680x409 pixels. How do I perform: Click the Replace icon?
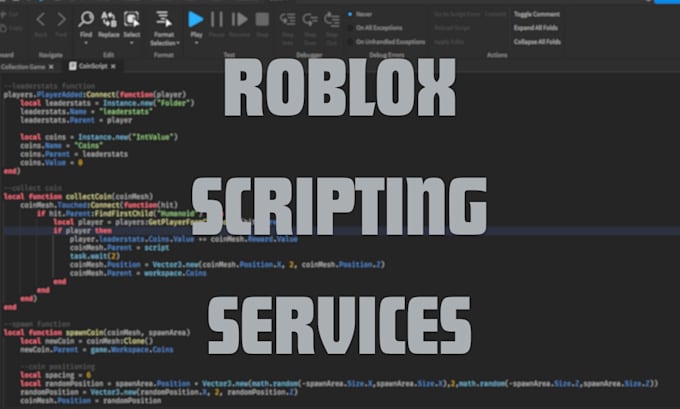(x=108, y=20)
